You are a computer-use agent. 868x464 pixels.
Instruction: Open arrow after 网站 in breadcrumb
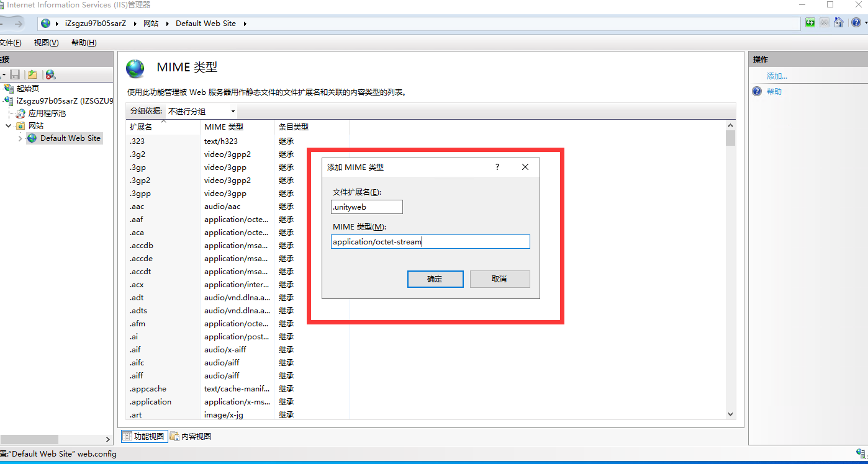coord(167,24)
